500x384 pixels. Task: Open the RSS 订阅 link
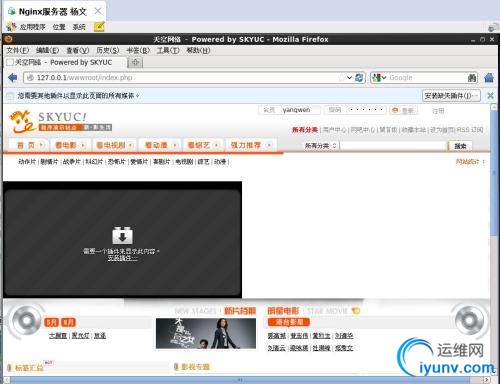tap(470, 130)
